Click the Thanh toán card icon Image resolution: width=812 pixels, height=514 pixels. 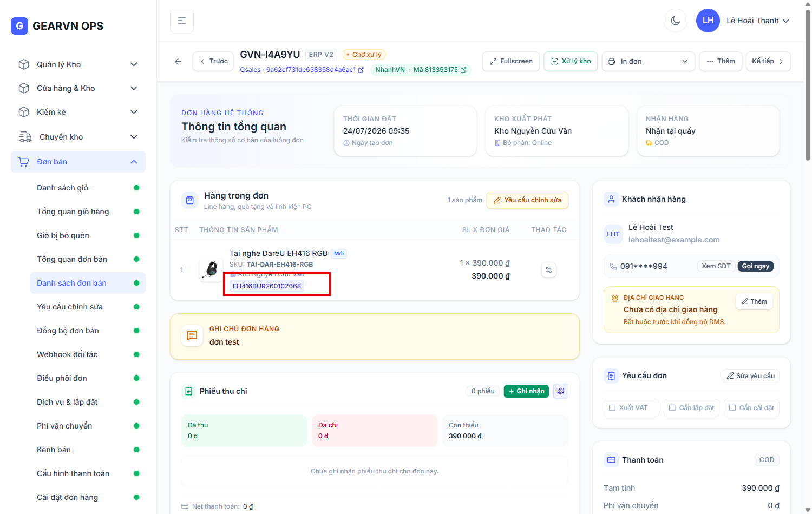611,460
